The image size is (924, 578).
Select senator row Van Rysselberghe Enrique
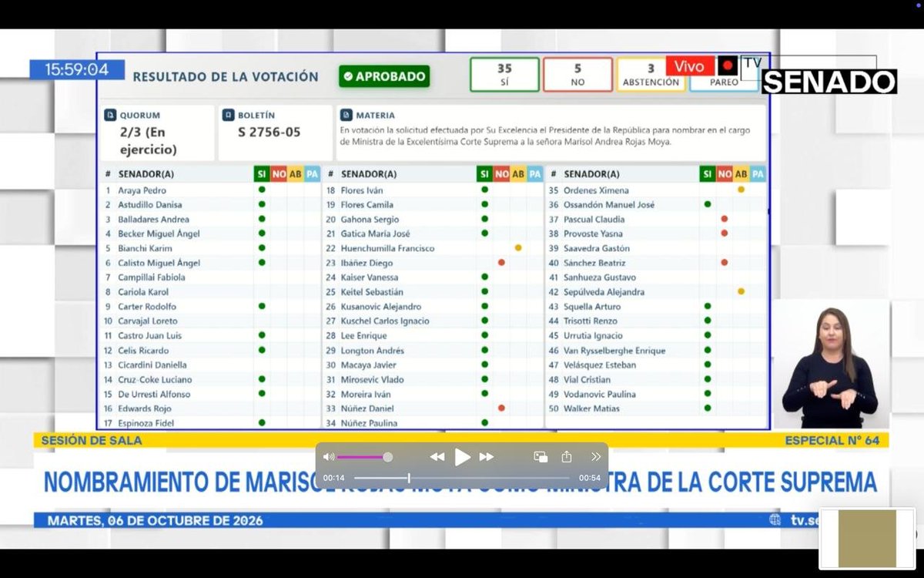pyautogui.click(x=656, y=351)
